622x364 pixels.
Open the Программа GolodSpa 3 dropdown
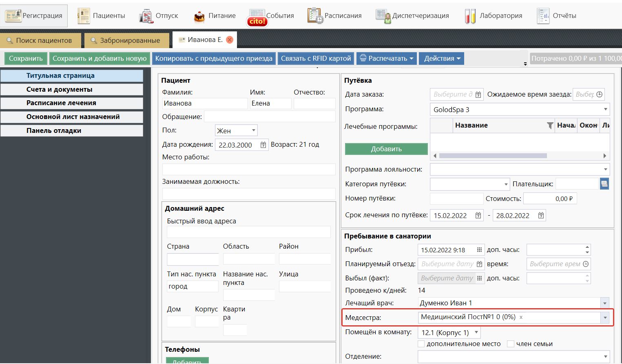(605, 109)
